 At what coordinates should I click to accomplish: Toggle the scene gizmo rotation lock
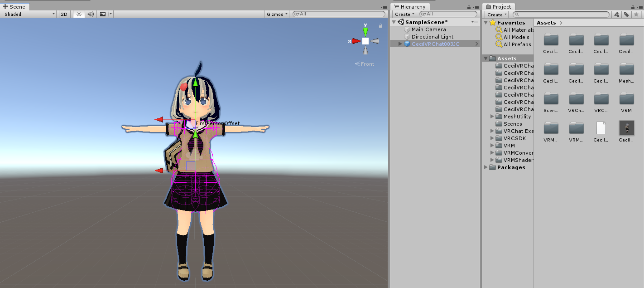point(381,26)
